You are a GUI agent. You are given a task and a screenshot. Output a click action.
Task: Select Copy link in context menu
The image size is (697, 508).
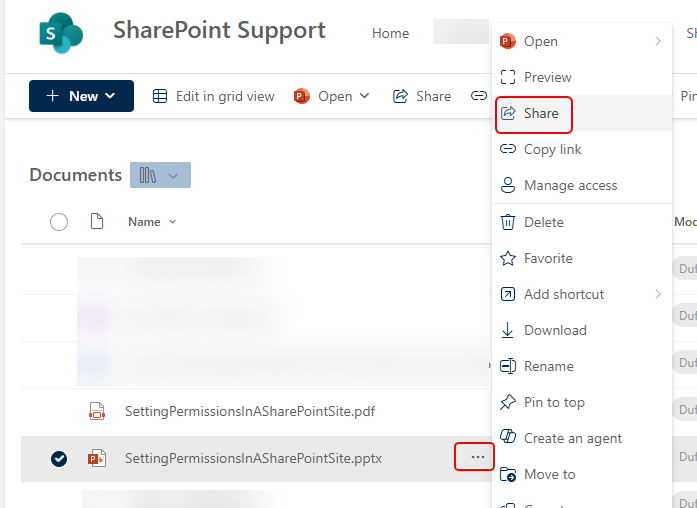coord(552,149)
